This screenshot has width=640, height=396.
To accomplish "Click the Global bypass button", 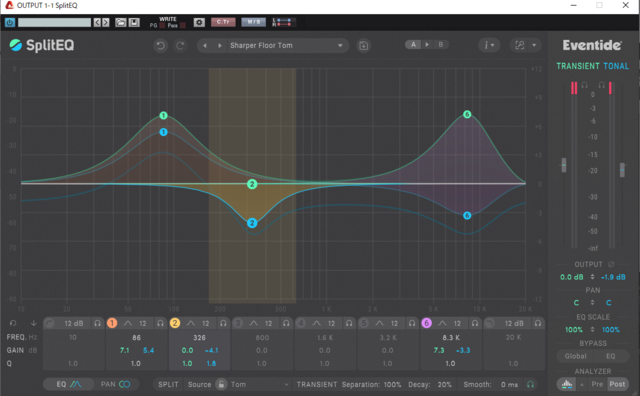I will (x=575, y=356).
